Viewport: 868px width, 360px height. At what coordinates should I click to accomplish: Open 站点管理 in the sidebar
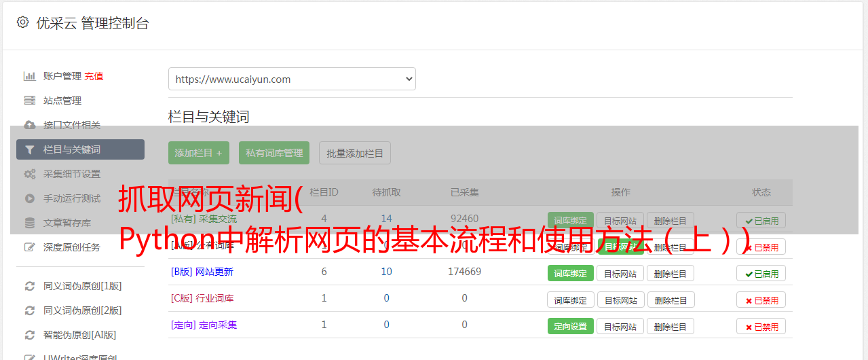(62, 101)
